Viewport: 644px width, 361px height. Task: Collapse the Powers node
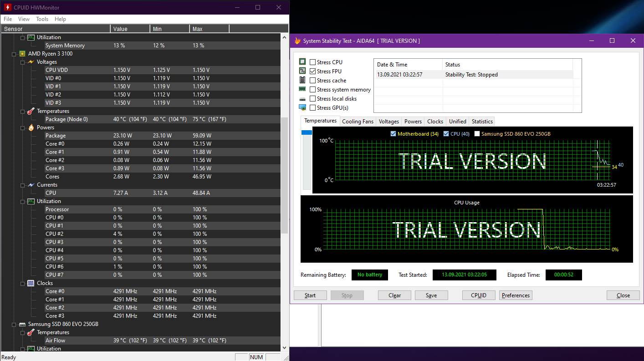(x=22, y=127)
